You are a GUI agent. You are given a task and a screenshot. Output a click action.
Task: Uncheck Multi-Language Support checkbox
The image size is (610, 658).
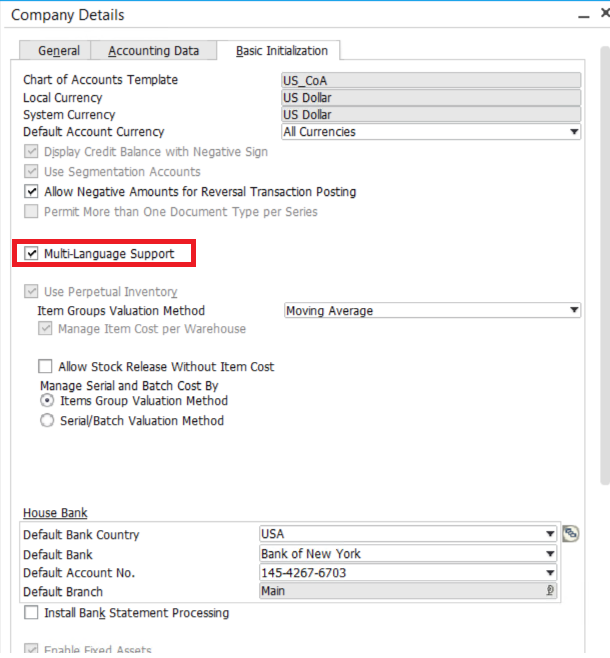click(x=31, y=254)
